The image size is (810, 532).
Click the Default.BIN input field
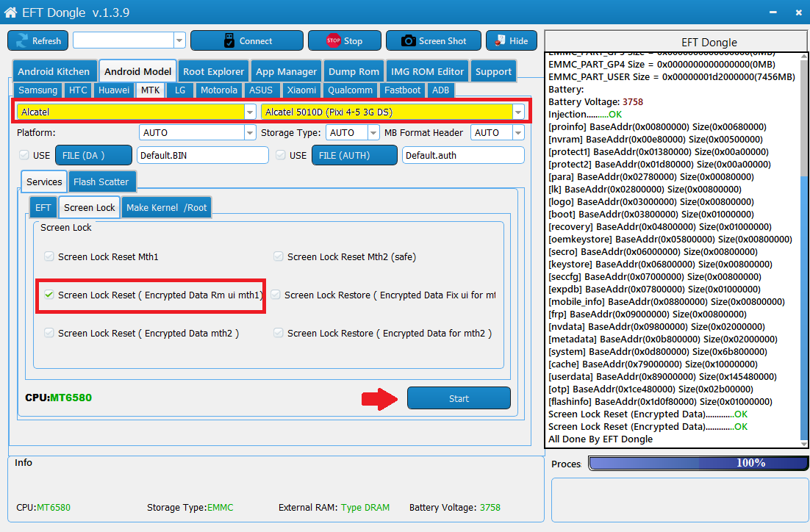(x=203, y=155)
